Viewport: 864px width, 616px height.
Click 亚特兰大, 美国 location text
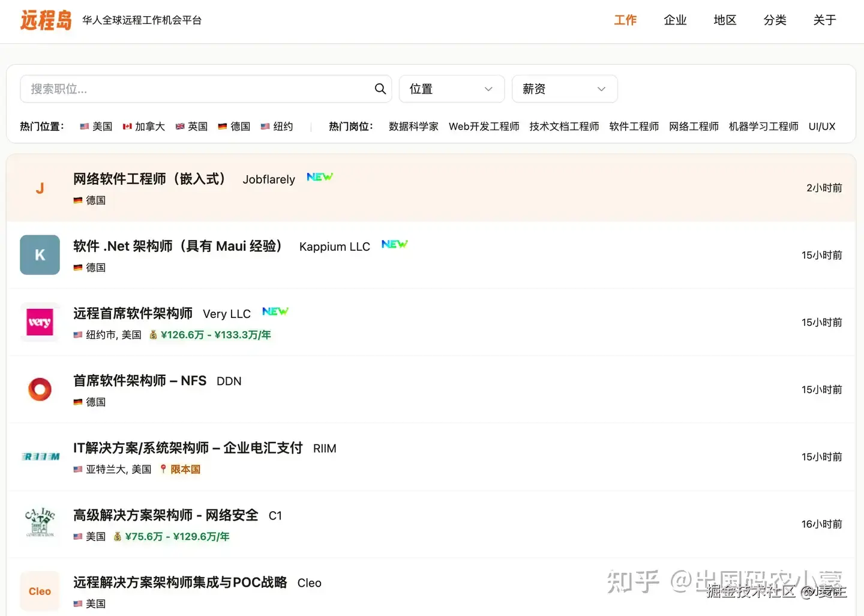[x=119, y=469]
